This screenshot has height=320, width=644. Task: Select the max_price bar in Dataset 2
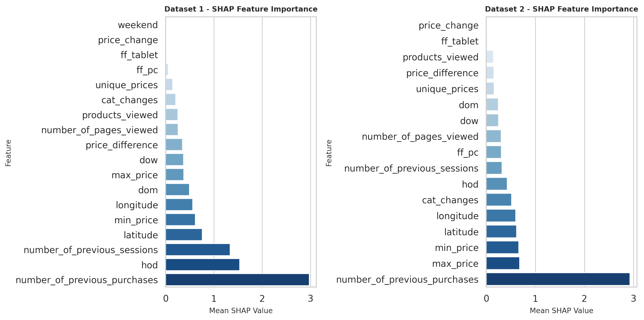(x=502, y=263)
